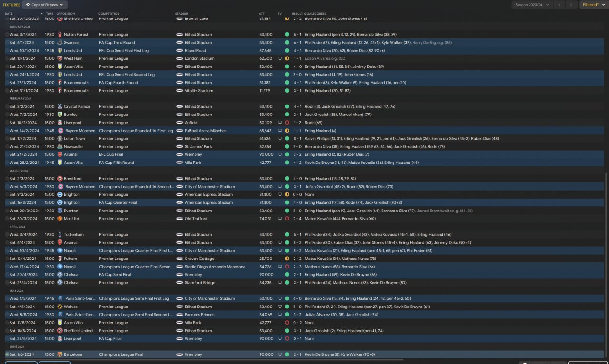Click the orange draw indicator in the Fulham row

(x=287, y=259)
